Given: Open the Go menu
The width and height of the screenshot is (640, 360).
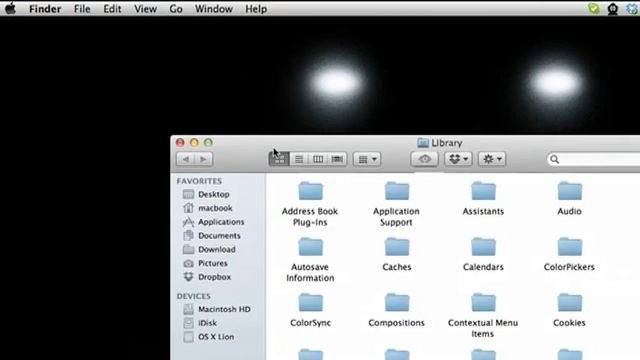Looking at the screenshot, I should click(176, 9).
